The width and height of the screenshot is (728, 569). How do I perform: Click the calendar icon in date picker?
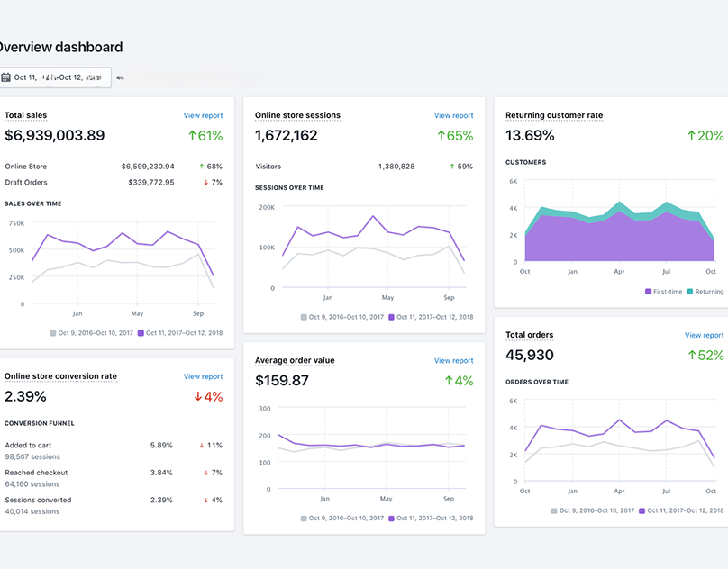pos(5,77)
